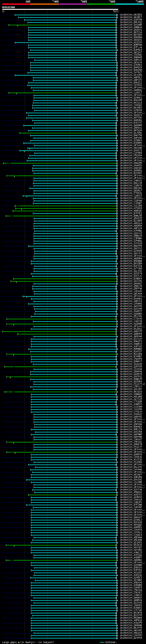Image resolution: width=146 pixels, height=644 pixels.
Task: Click hit label UniRef100_P79931
Action: pyautogui.click(x=131, y=193)
